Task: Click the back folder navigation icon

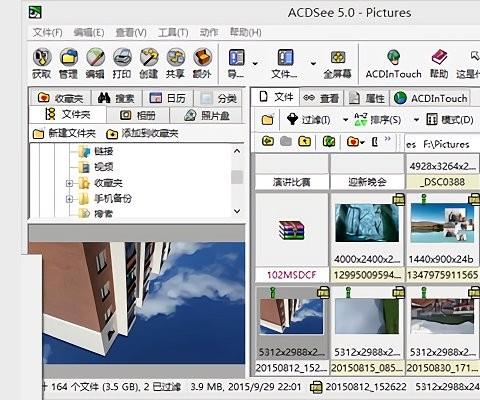Action: pos(268,142)
